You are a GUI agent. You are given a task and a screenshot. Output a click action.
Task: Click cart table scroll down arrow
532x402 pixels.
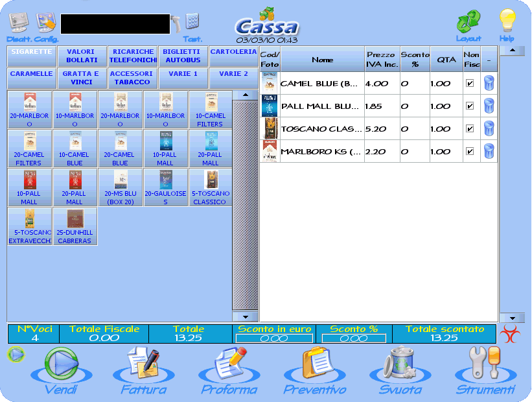click(x=513, y=318)
